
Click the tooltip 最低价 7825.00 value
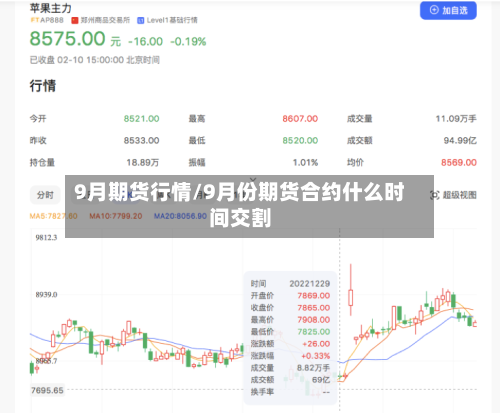[x=314, y=332]
